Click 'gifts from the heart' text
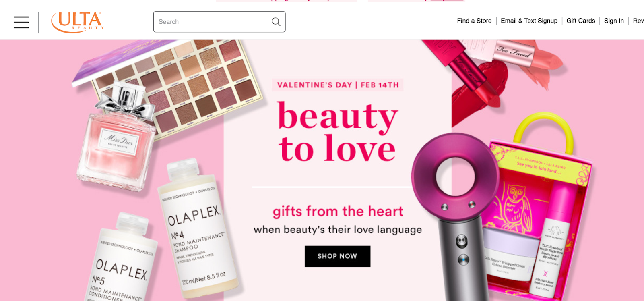This screenshot has width=644, height=301. pyautogui.click(x=338, y=211)
